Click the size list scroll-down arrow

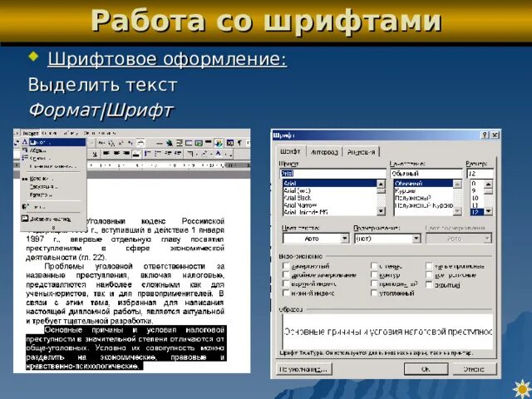[x=489, y=210]
